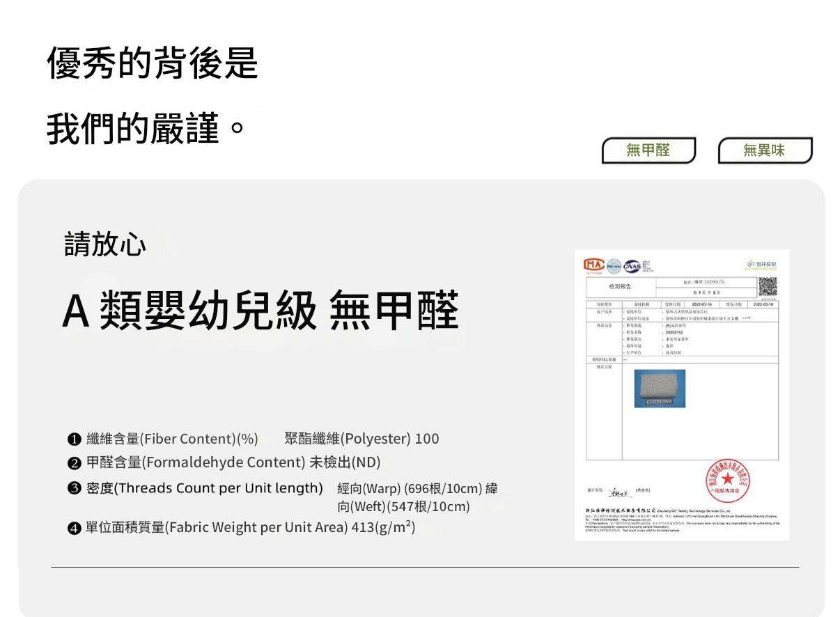The image size is (840, 617).
Task: Click the heading A 類嬰幼兒級 無甲醛
Action: tap(260, 311)
